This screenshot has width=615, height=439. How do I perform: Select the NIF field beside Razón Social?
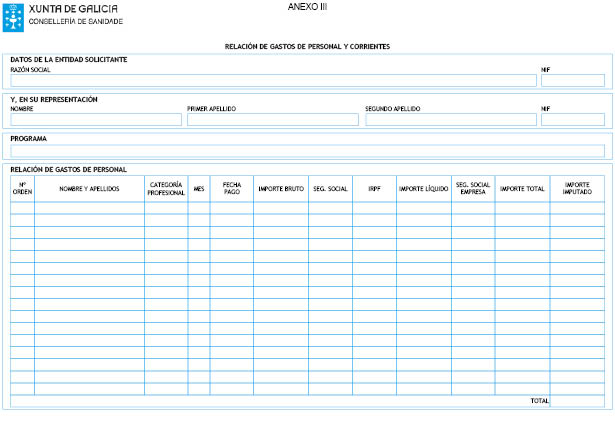pyautogui.click(x=572, y=81)
